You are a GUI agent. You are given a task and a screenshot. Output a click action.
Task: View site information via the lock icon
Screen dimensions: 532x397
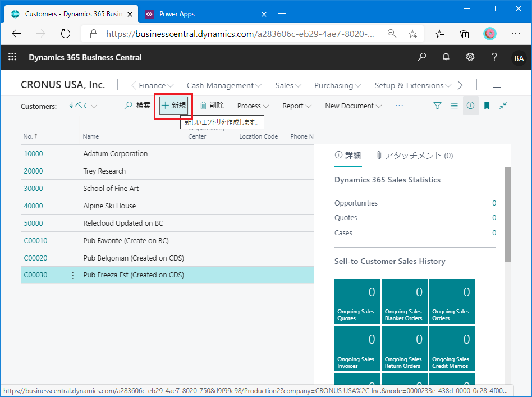94,34
